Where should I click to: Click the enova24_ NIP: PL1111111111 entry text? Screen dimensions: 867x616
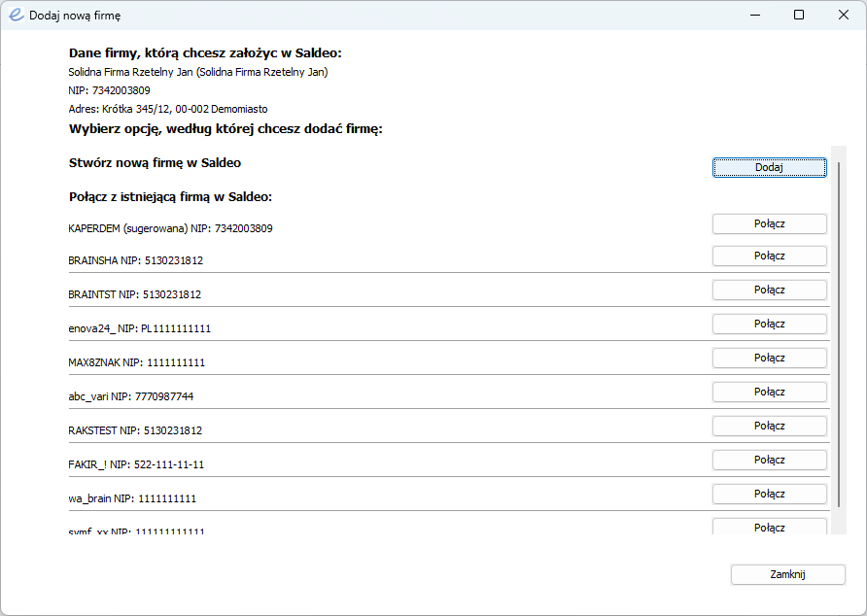[x=139, y=328]
